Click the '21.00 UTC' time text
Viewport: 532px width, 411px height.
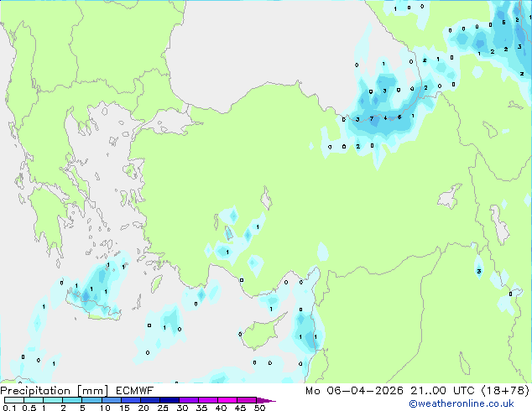pos(442,391)
